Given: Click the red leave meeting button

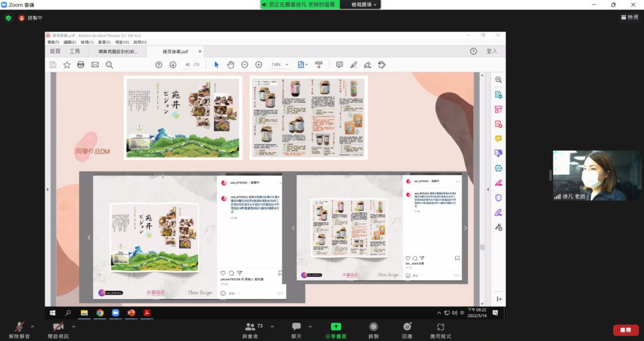Looking at the screenshot, I should click(626, 330).
